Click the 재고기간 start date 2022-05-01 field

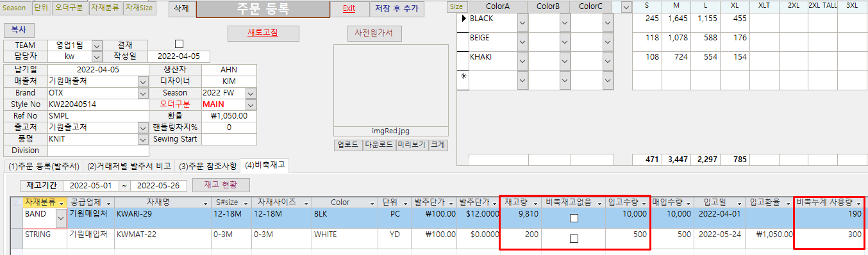[x=90, y=185]
